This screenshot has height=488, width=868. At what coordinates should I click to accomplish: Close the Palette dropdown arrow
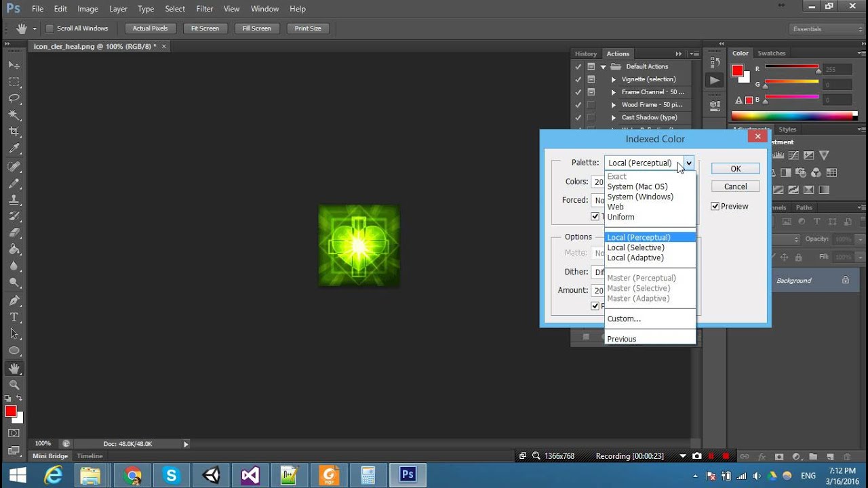click(x=688, y=163)
